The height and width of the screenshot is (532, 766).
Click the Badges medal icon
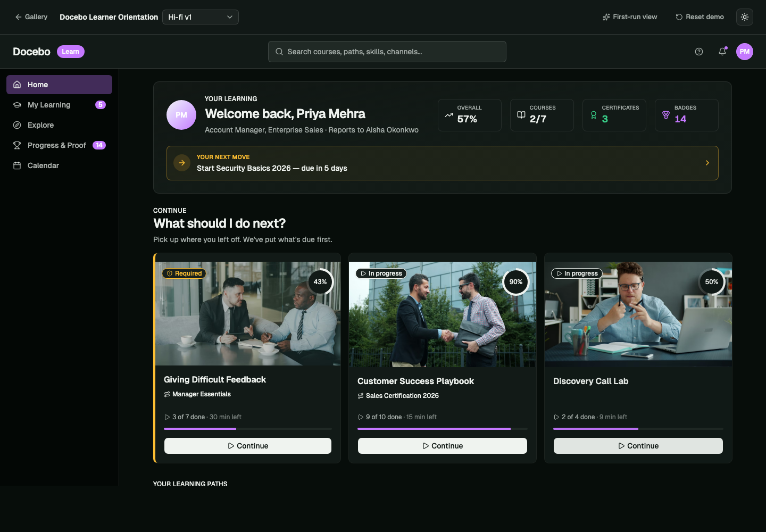[666, 115]
